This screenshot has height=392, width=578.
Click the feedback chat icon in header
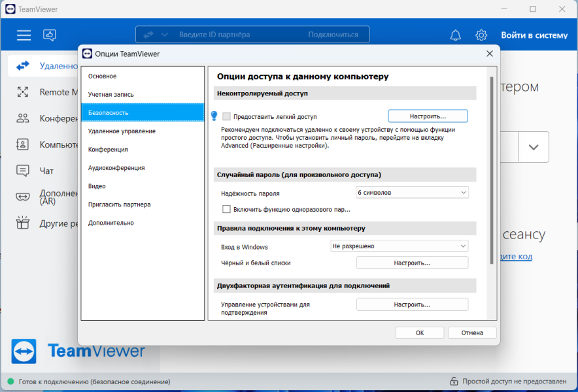coord(50,35)
